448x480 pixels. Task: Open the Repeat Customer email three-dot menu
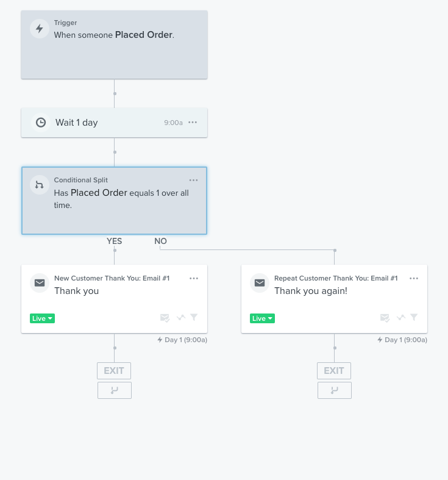(x=414, y=279)
